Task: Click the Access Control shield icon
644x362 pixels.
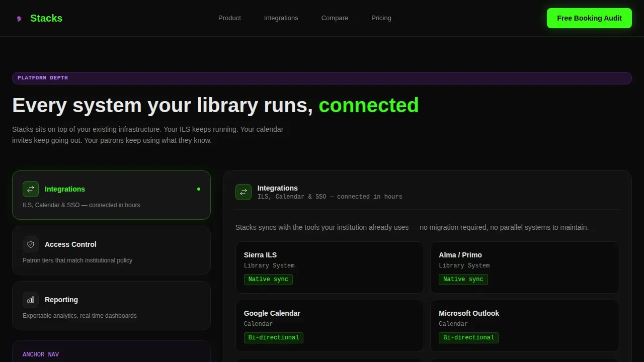Action: [x=31, y=244]
